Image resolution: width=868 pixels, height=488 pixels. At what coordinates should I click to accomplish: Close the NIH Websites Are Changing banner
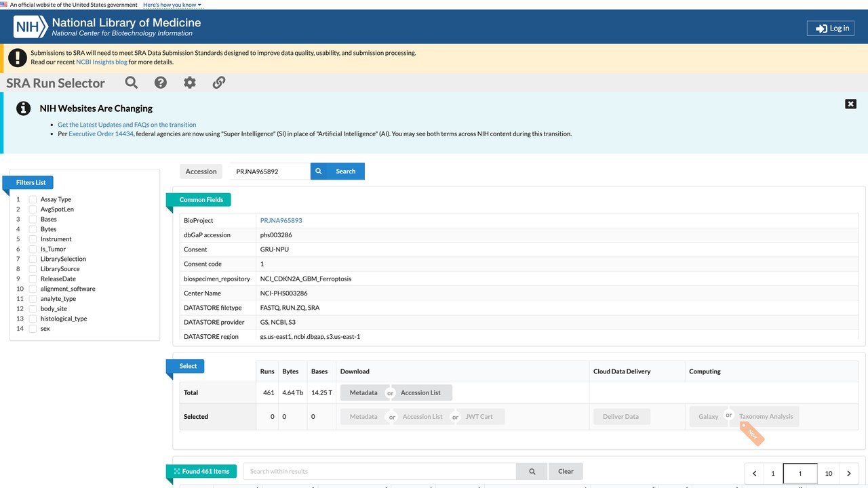tap(850, 104)
